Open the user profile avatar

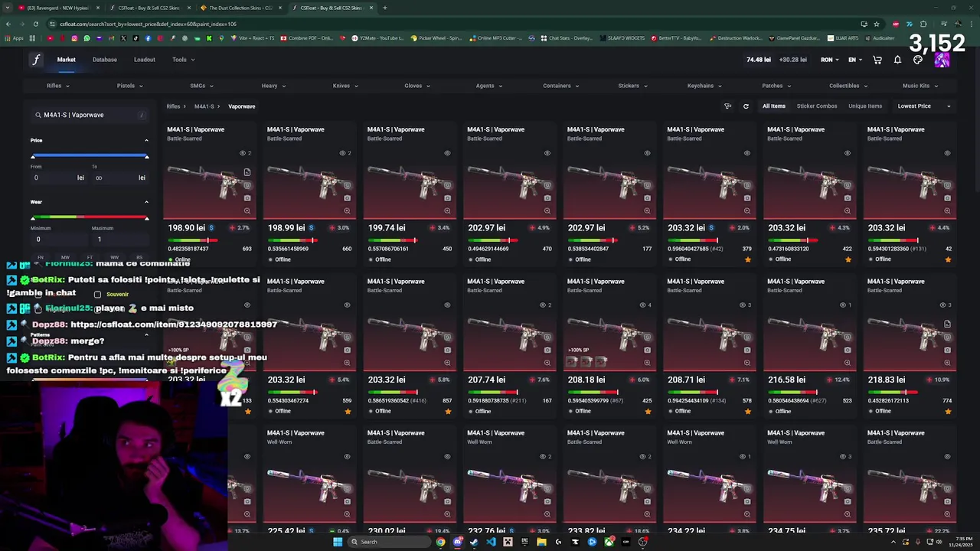click(x=942, y=60)
